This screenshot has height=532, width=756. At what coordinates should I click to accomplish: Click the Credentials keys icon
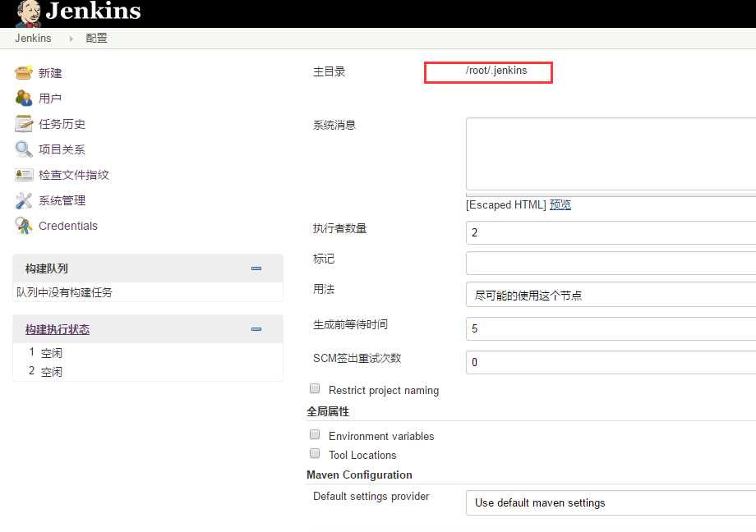23,226
